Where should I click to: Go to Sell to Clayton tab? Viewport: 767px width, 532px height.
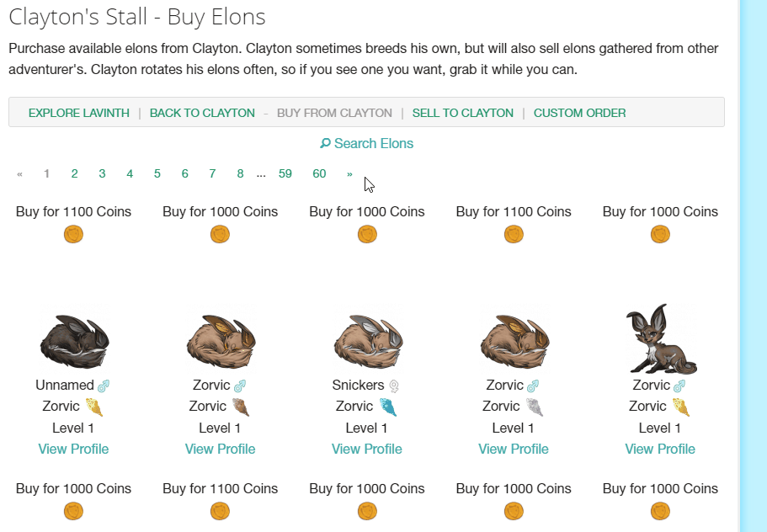click(x=462, y=113)
